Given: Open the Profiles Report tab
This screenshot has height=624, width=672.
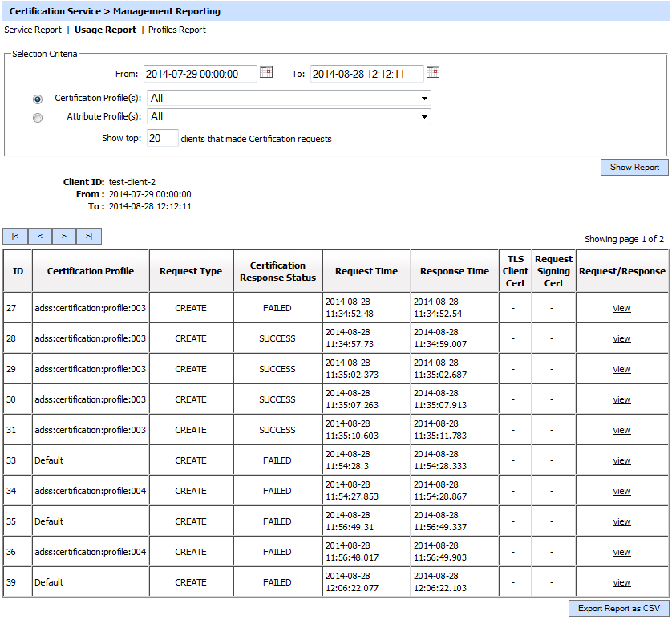Looking at the screenshot, I should 177,30.
